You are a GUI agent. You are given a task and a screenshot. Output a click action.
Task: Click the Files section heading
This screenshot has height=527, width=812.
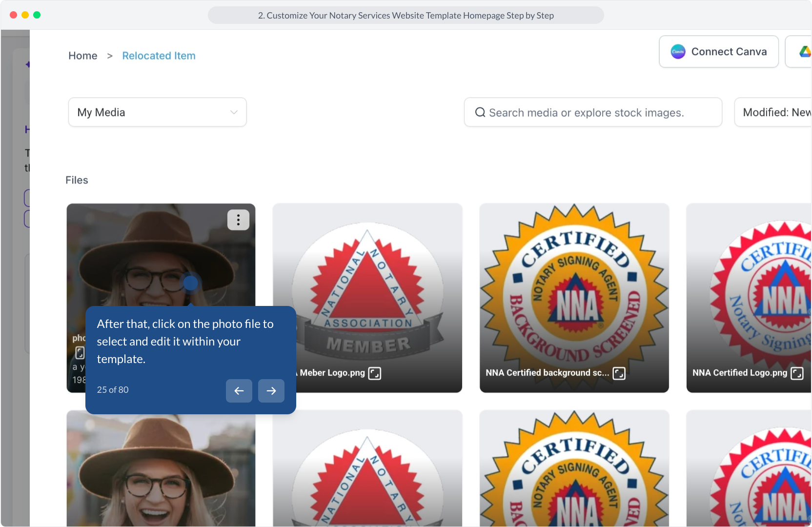point(77,180)
